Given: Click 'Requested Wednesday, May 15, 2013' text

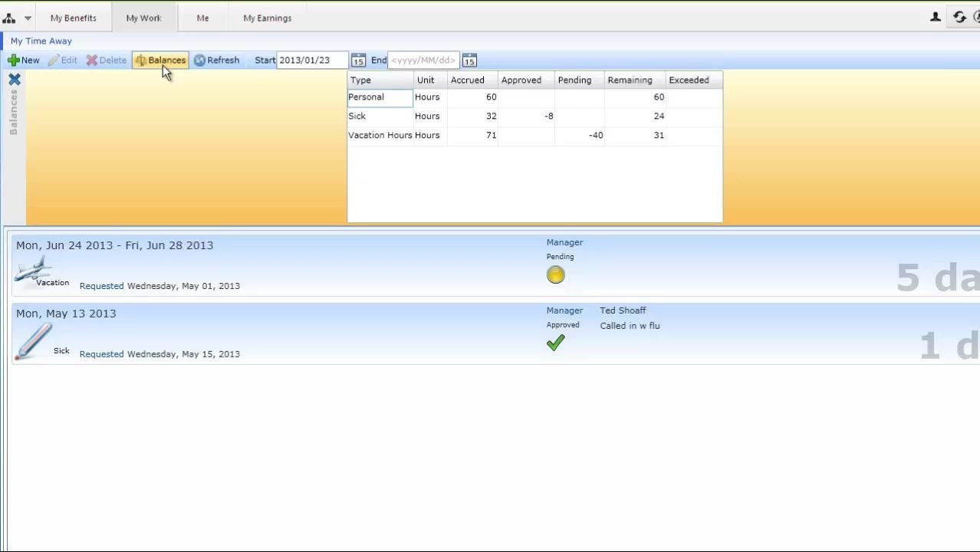Looking at the screenshot, I should click(159, 354).
